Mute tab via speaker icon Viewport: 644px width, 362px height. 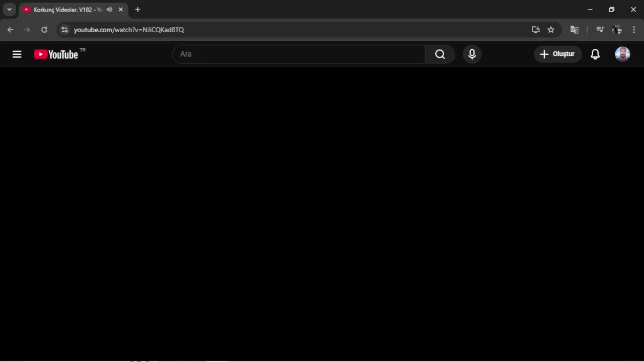(109, 10)
